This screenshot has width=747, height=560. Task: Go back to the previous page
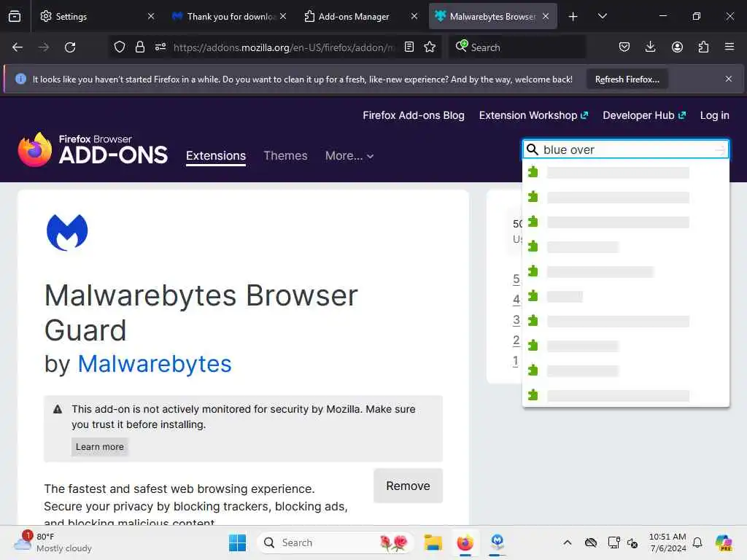pyautogui.click(x=18, y=47)
